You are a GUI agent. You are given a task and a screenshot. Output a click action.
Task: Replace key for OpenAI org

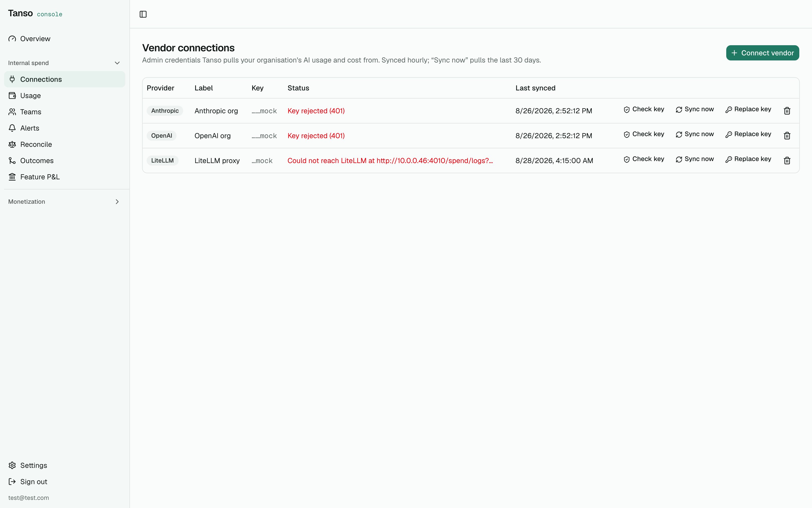(748, 134)
